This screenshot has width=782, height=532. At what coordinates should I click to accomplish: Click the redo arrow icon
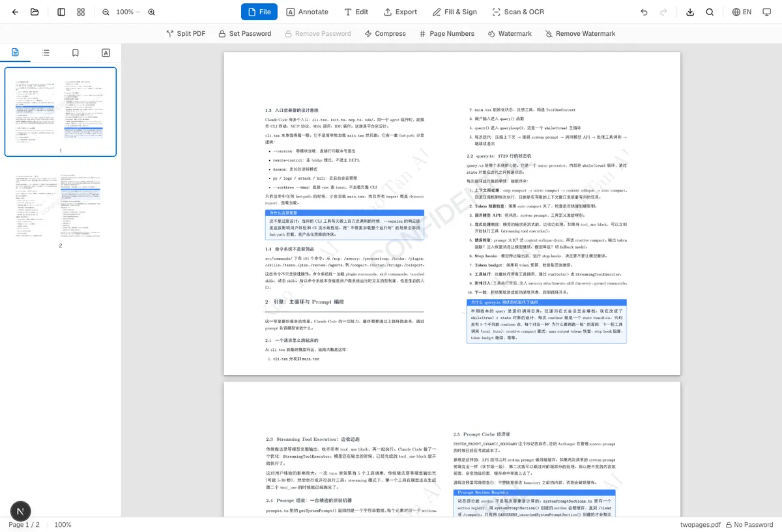point(663,12)
